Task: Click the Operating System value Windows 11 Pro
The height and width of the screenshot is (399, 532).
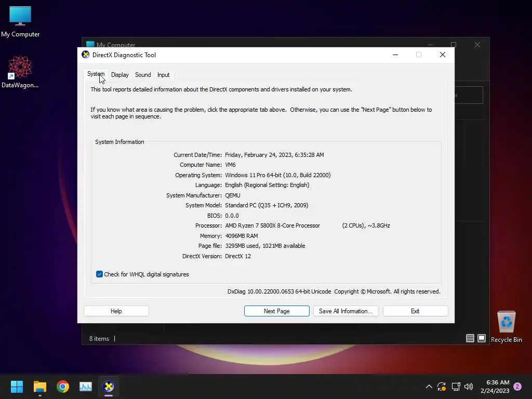Action: [x=278, y=175]
